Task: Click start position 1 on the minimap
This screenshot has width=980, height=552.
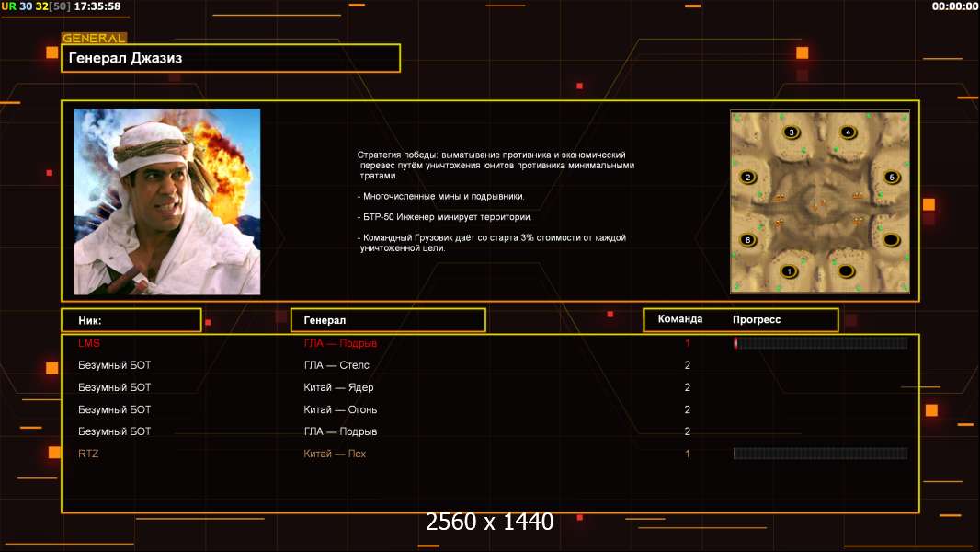Action: pyautogui.click(x=788, y=271)
